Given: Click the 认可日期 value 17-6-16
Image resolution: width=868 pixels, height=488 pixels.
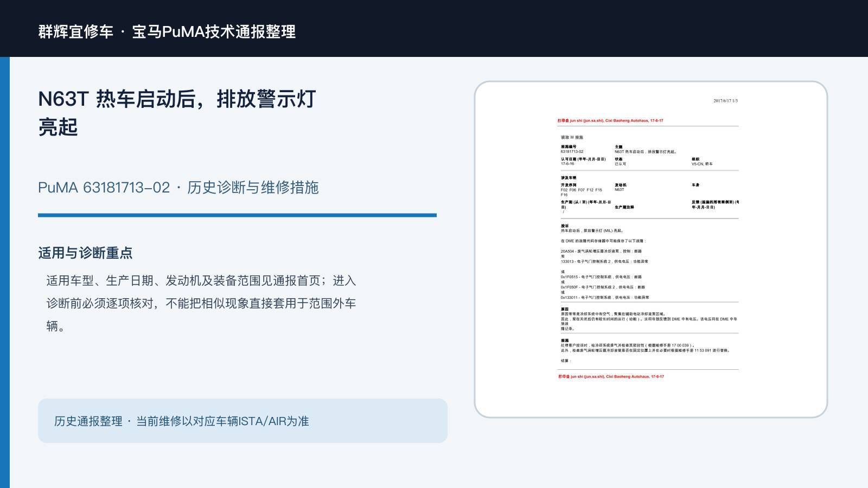Looking at the screenshot, I should click(x=567, y=164).
